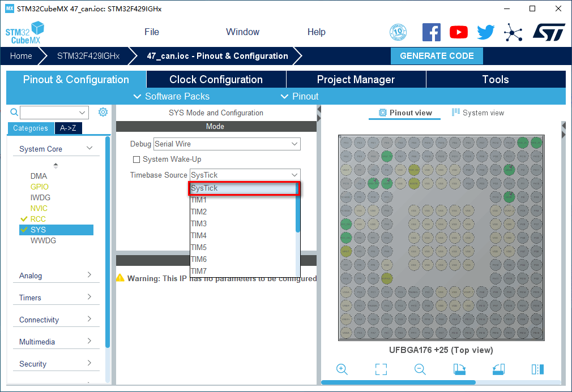Switch to the System view
The width and height of the screenshot is (572, 392).
click(x=477, y=113)
